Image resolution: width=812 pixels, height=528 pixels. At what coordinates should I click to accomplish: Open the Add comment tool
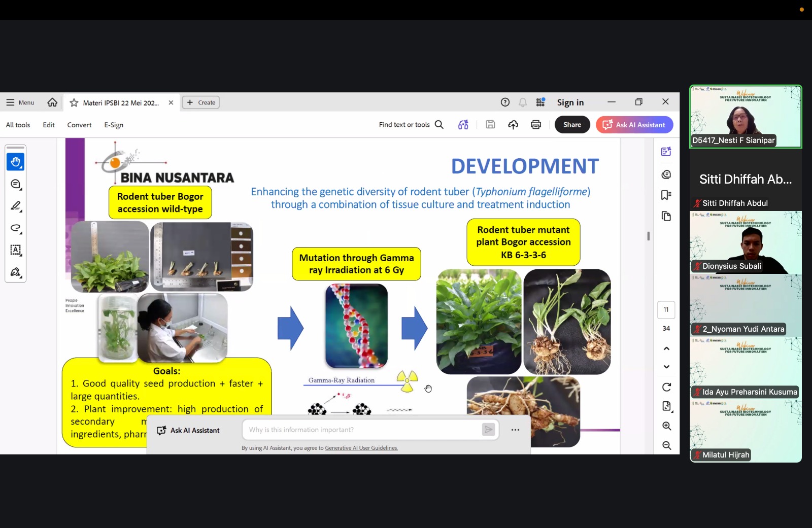(x=15, y=184)
